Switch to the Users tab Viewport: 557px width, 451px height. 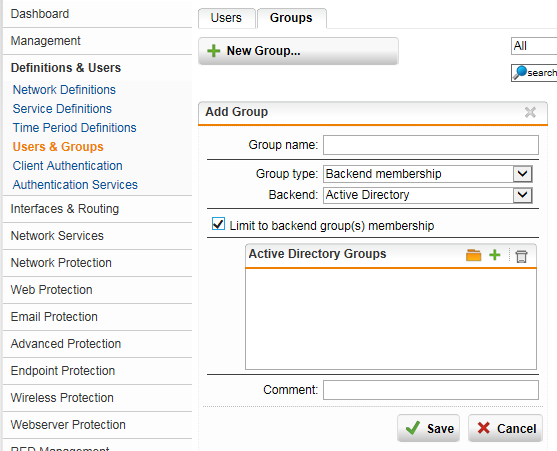click(x=226, y=18)
